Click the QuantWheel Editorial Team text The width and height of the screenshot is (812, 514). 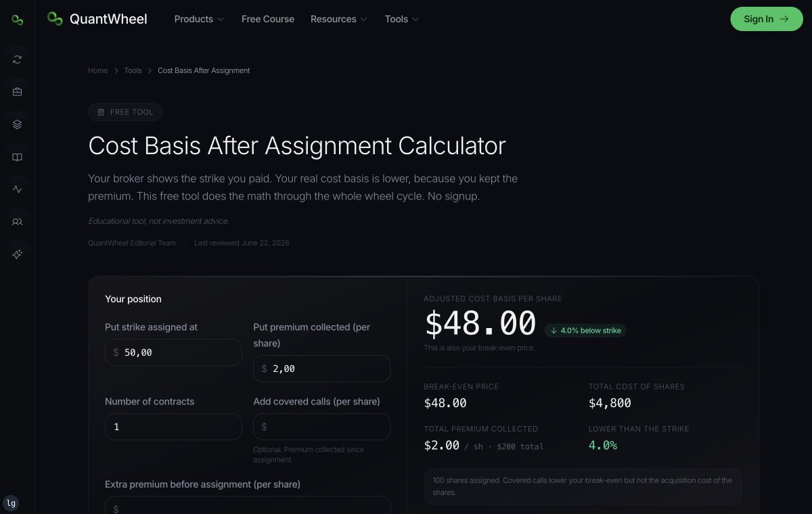point(132,243)
